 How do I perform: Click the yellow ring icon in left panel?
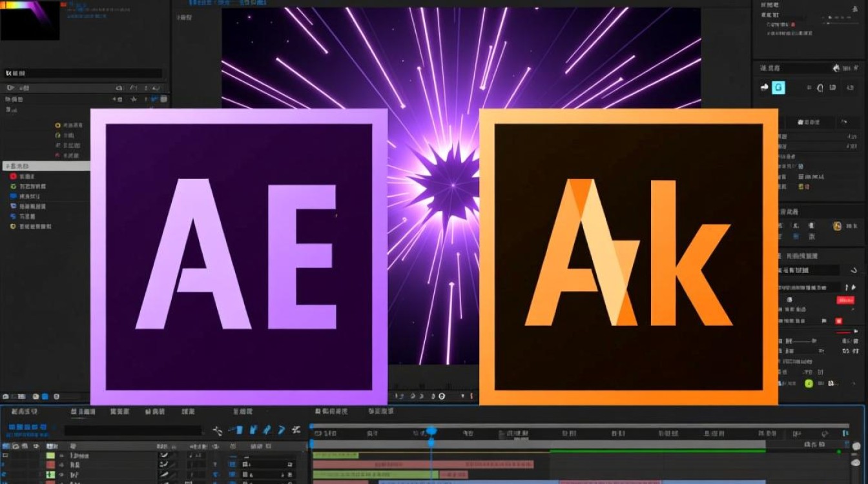coord(57,125)
